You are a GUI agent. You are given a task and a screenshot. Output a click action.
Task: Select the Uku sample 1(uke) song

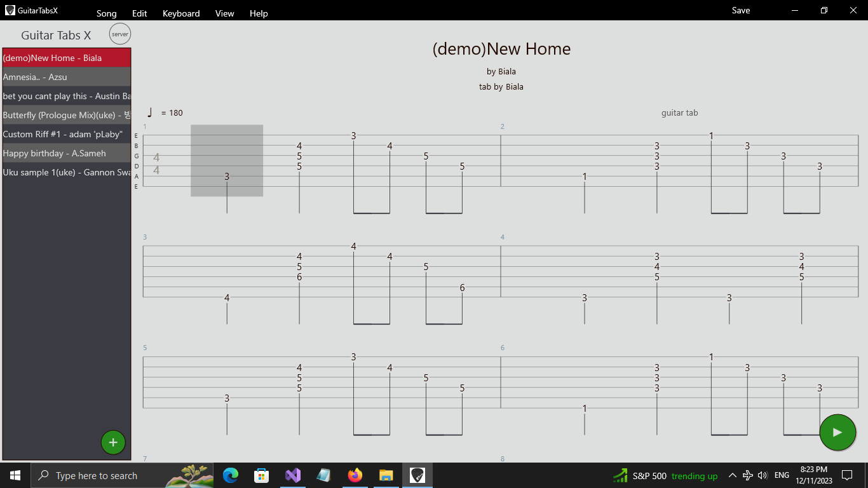[x=67, y=172]
